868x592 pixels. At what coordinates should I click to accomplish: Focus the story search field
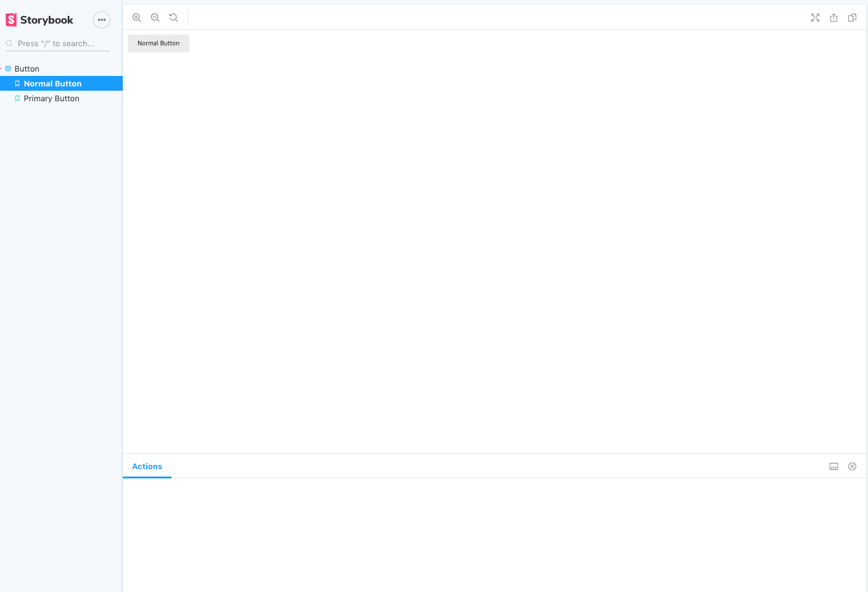tap(58, 44)
